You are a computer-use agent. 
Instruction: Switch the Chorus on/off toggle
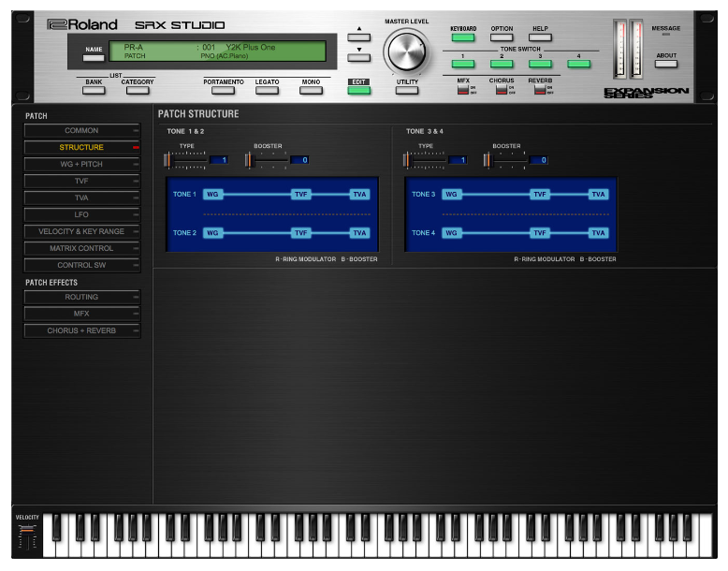tap(502, 90)
